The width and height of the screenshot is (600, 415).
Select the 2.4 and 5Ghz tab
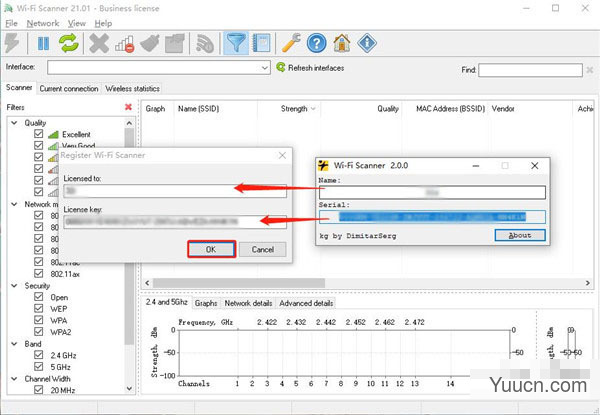[x=166, y=302]
